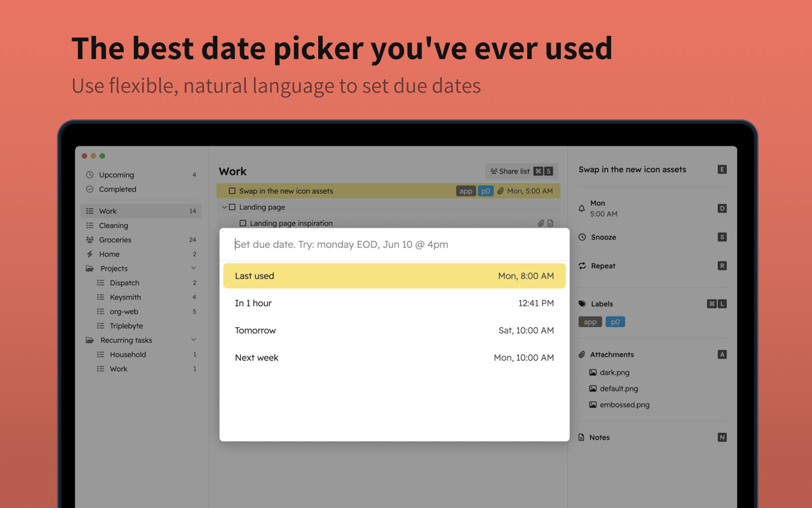Image resolution: width=812 pixels, height=508 pixels.
Task: Click the Groceries shared-people icon
Action: pos(90,240)
